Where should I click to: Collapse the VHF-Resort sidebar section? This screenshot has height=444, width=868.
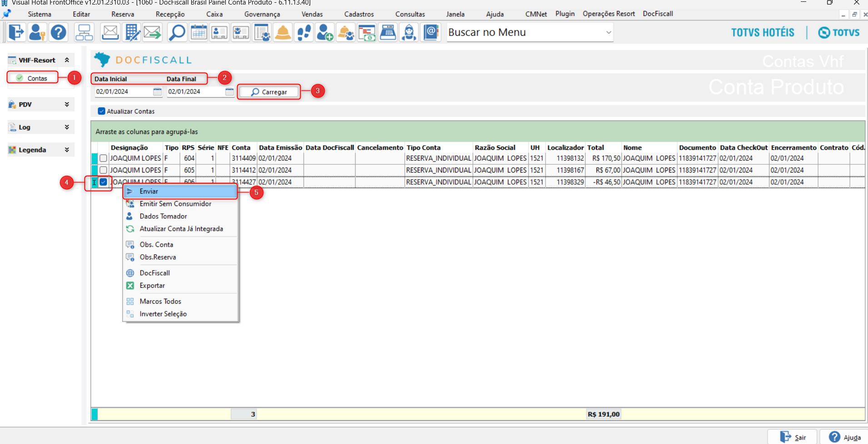pos(67,60)
